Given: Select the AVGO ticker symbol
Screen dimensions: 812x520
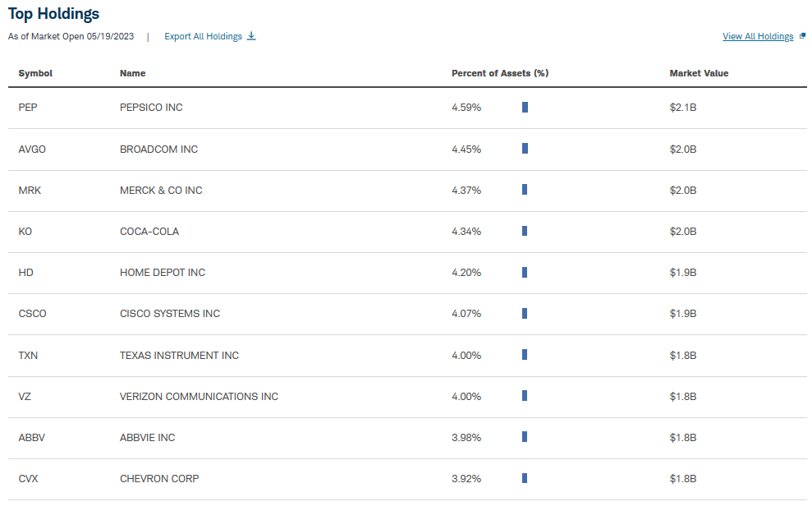Looking at the screenshot, I should [x=31, y=149].
